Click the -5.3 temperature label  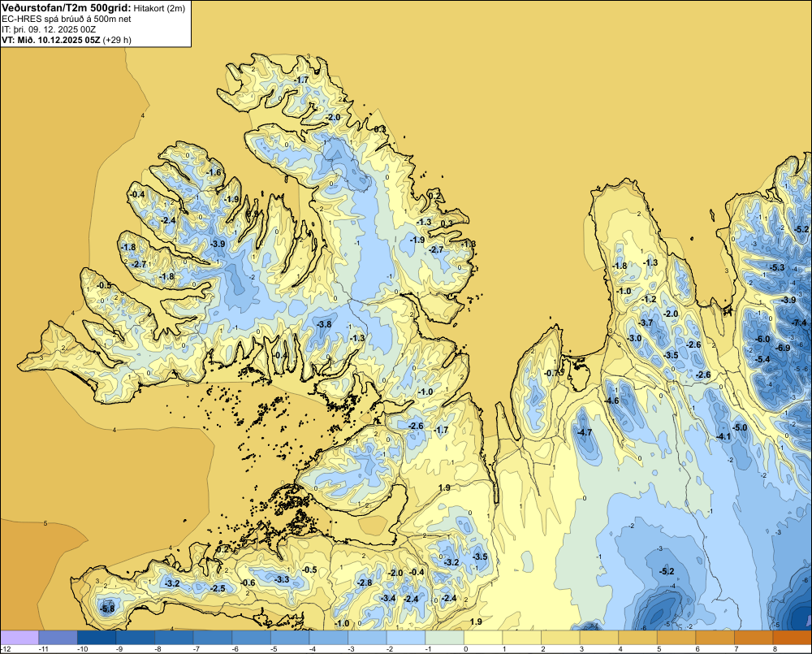777,267
